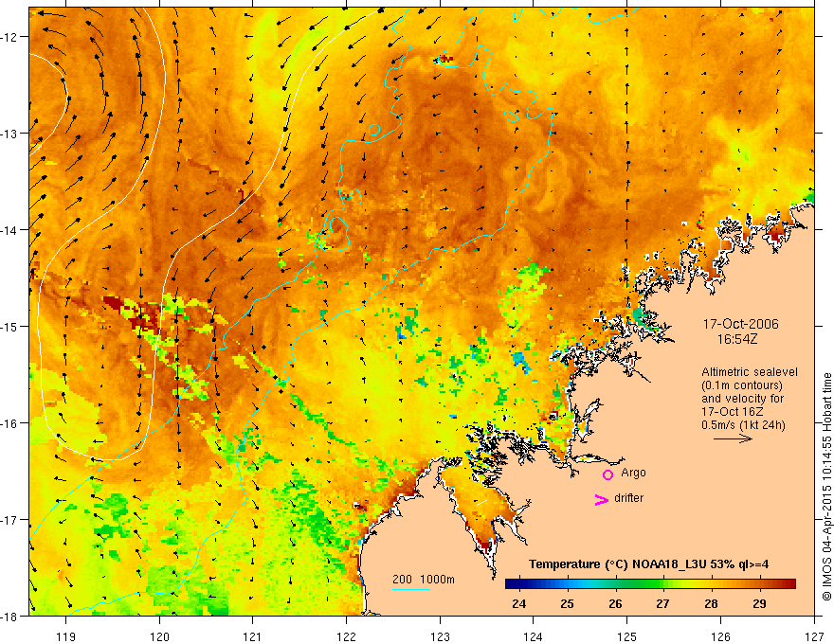The image size is (834, 644).
Task: Click the -12 latitude axis label
Action: pos(9,37)
